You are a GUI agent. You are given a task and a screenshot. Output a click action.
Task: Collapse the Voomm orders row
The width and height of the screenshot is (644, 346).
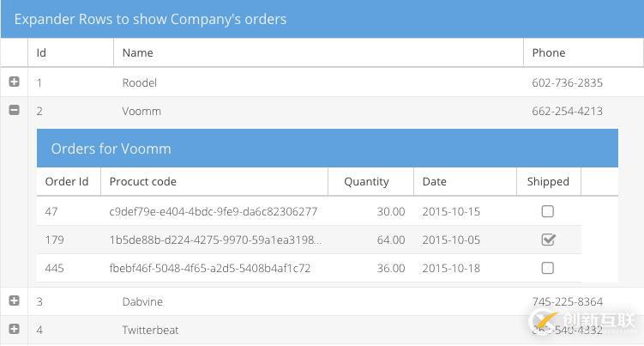15,110
